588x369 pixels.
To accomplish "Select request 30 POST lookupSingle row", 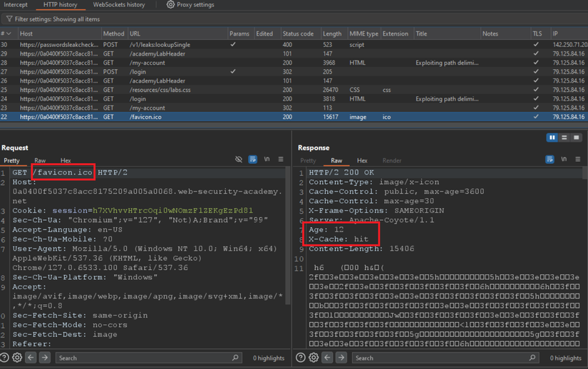I will [x=294, y=45].
